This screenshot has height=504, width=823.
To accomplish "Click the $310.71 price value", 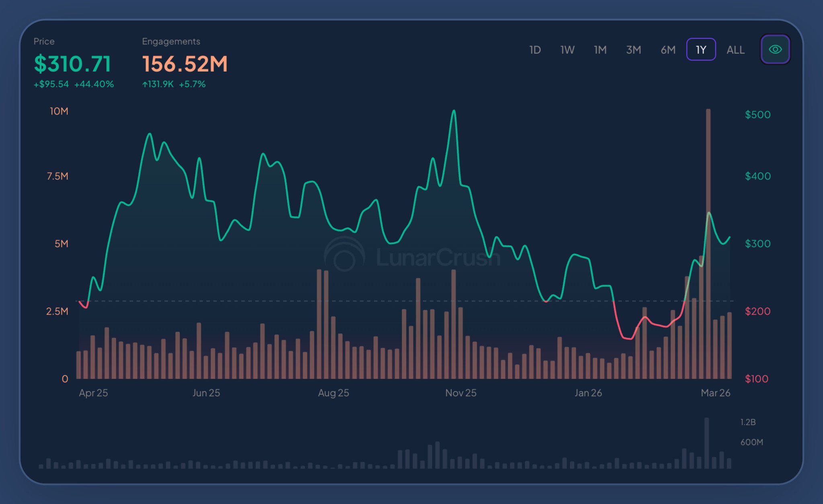I will [x=72, y=64].
